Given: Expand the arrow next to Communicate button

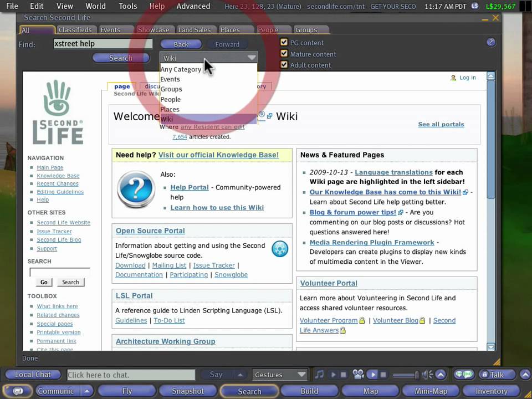Looking at the screenshot, I should (x=87, y=391).
